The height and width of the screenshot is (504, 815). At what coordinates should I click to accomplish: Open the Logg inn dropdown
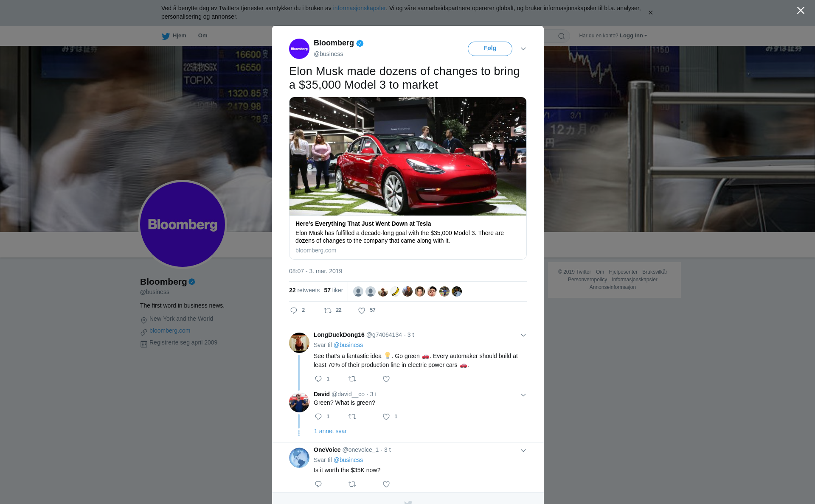click(633, 36)
